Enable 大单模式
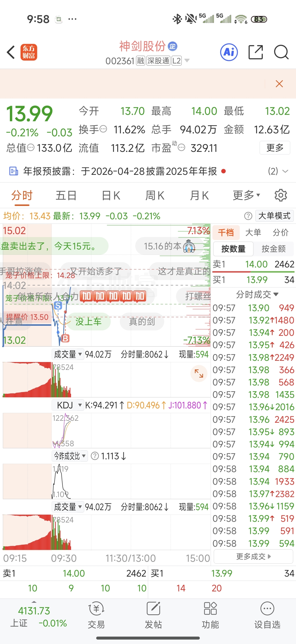 [274, 216]
